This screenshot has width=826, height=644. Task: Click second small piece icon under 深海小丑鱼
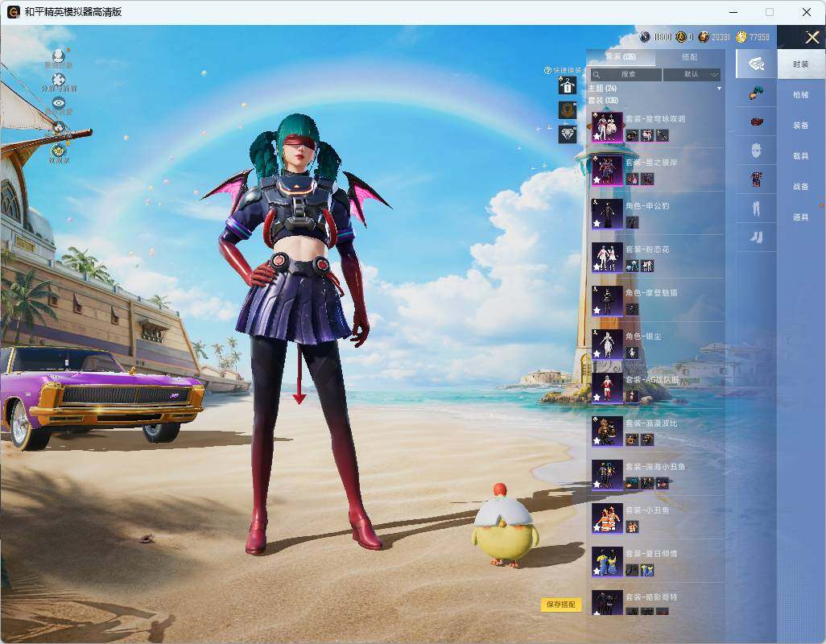click(647, 483)
